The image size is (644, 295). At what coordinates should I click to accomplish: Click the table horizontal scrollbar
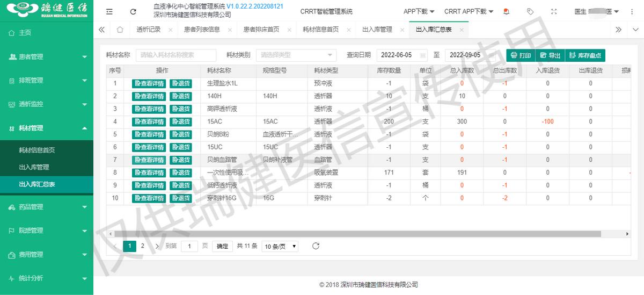[356, 234]
